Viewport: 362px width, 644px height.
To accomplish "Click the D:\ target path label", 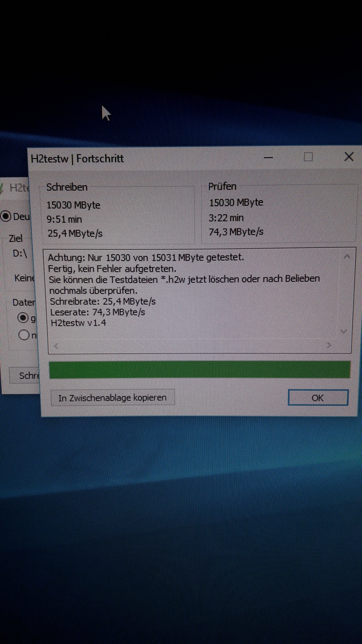I will pyautogui.click(x=20, y=253).
